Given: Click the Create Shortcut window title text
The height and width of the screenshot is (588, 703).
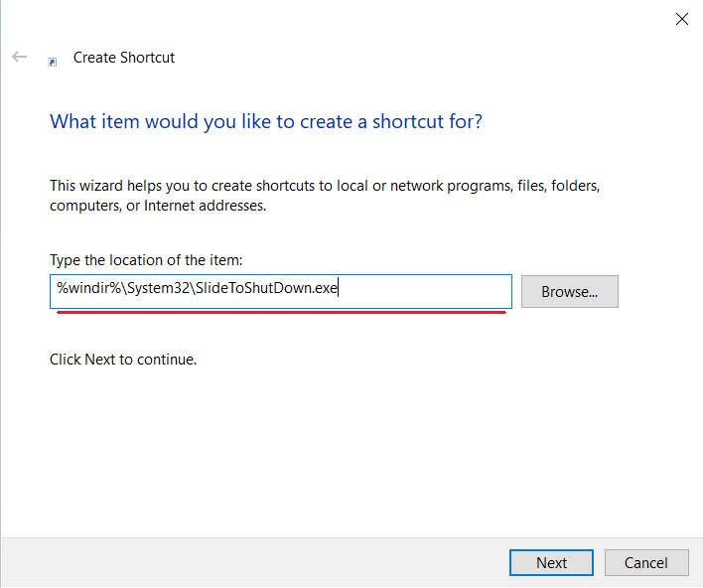Looking at the screenshot, I should 124,58.
